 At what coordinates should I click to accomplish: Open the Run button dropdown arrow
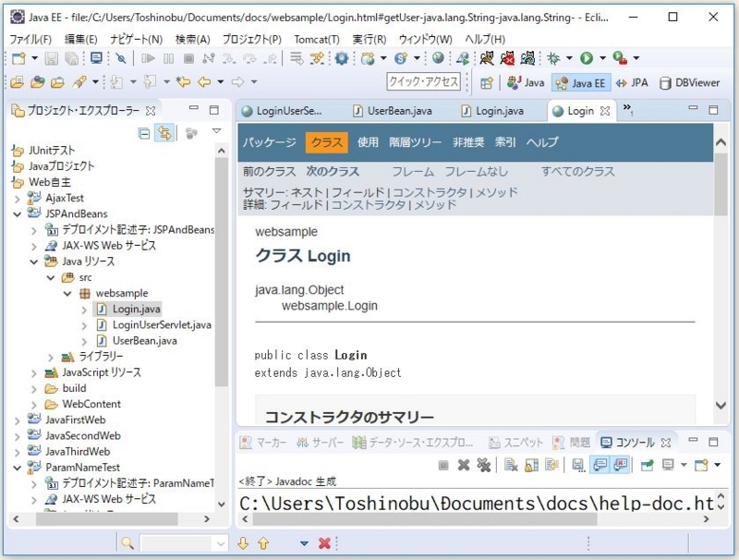602,58
